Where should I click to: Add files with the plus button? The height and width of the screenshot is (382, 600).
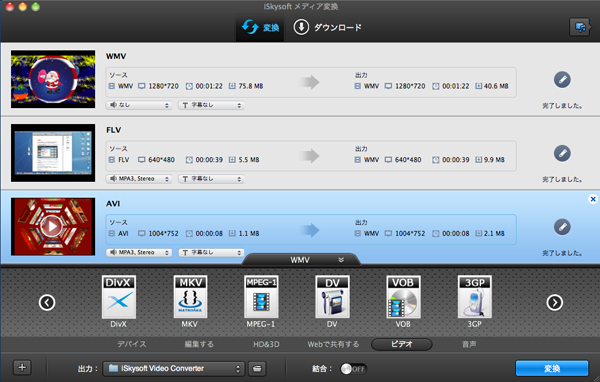point(22,367)
